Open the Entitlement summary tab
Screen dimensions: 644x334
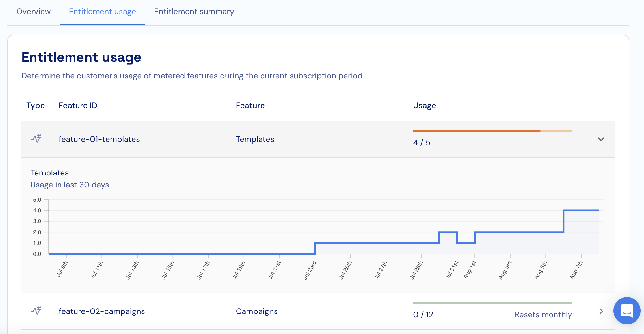pyautogui.click(x=194, y=12)
